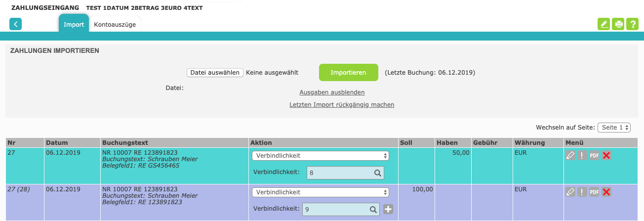Delete the 100,00 Soll entry via red X
The image size is (644, 221).
[x=606, y=192]
